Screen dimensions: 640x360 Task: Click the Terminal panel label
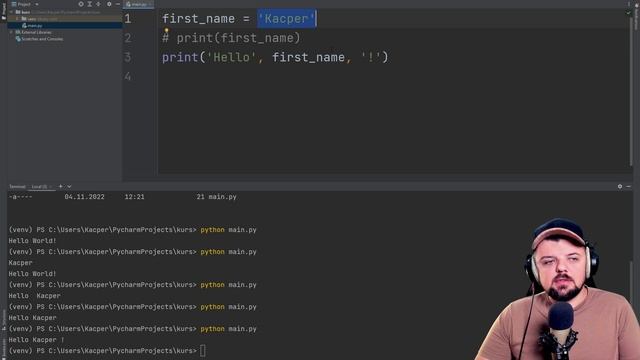click(17, 187)
